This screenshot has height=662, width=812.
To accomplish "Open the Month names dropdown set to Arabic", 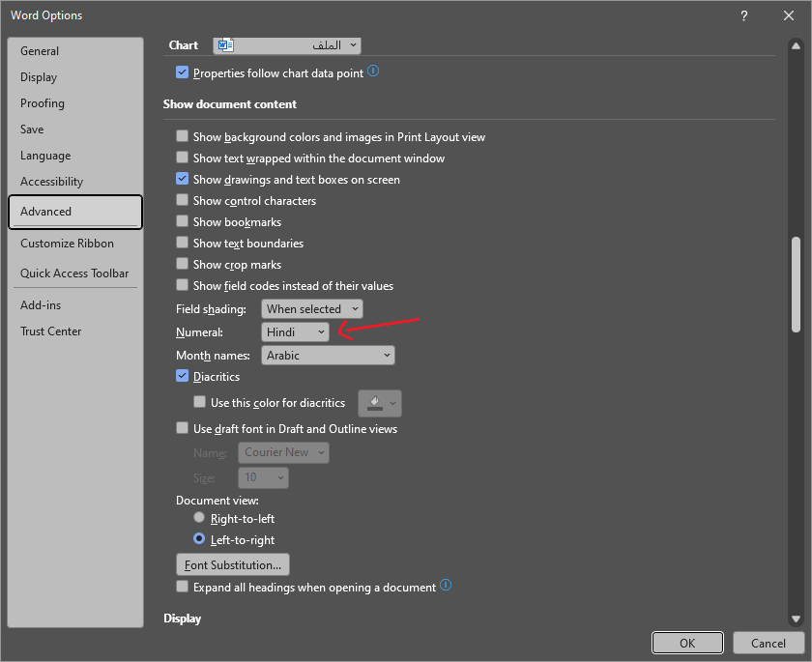I will click(x=328, y=356).
